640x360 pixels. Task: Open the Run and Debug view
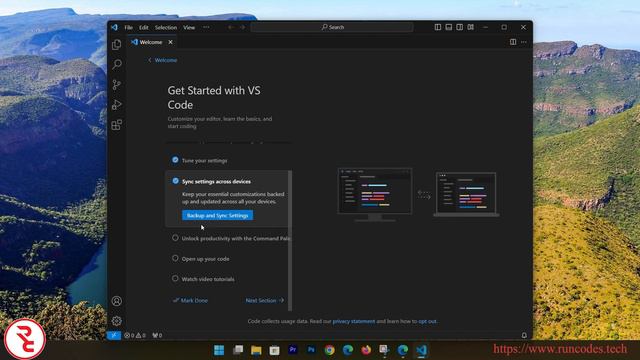point(117,104)
